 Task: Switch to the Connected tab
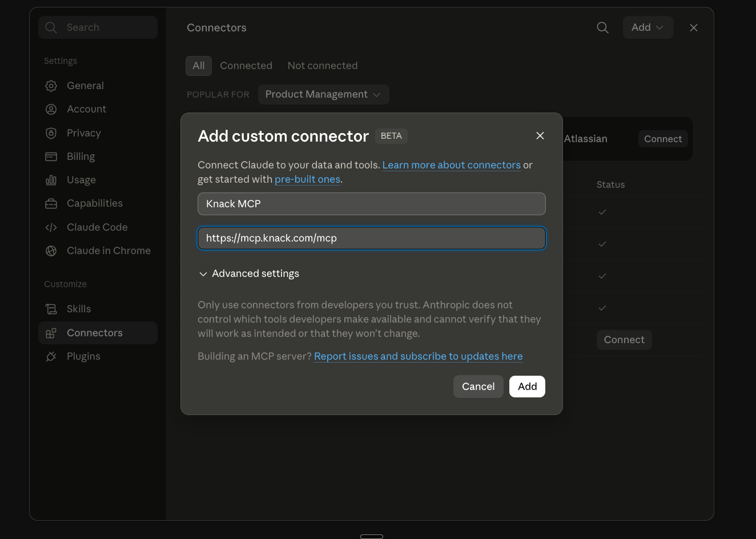tap(246, 66)
